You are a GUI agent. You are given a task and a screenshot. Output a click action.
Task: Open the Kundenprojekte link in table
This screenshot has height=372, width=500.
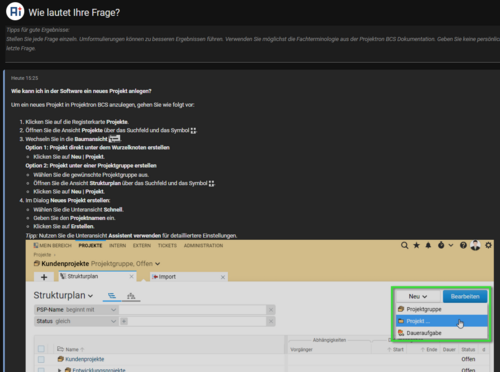click(x=85, y=359)
